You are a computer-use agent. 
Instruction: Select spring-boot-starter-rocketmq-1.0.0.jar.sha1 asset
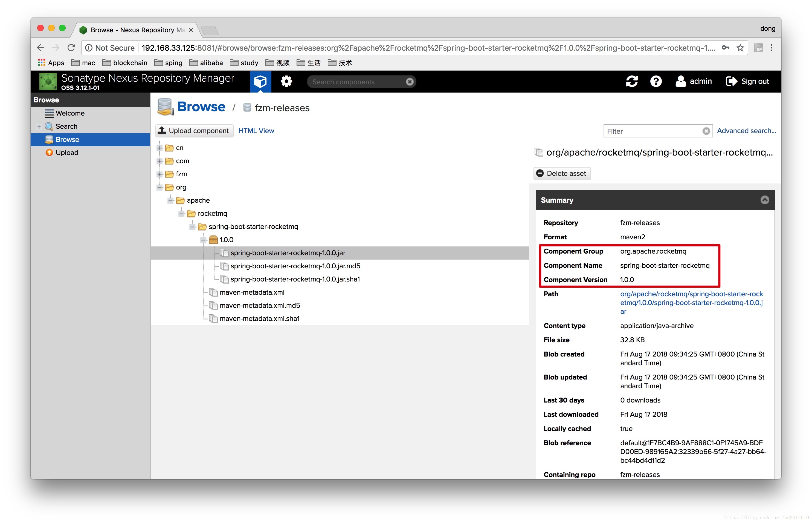pos(295,280)
